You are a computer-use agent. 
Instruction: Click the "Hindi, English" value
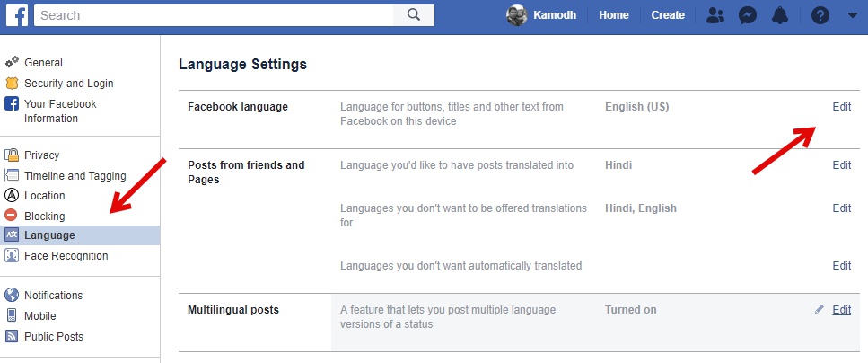point(641,208)
